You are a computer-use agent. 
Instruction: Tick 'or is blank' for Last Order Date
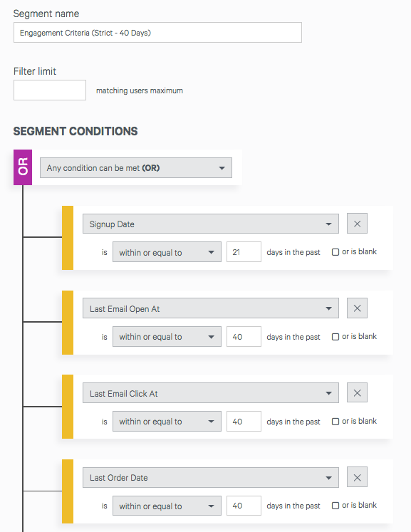click(335, 506)
